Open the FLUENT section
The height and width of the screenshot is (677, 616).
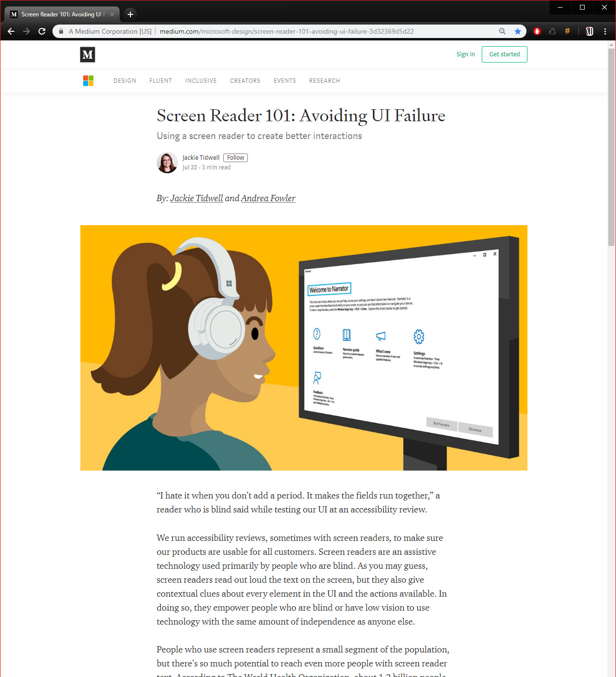tap(161, 81)
